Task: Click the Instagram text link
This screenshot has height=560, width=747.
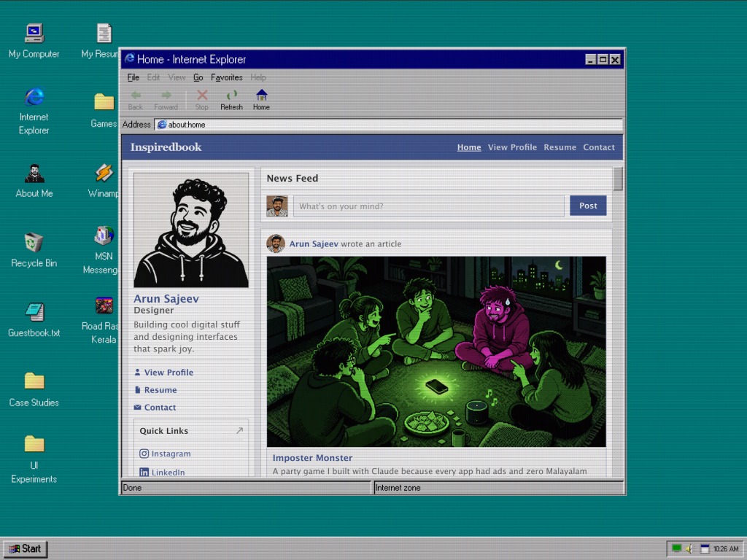Action: pyautogui.click(x=171, y=454)
